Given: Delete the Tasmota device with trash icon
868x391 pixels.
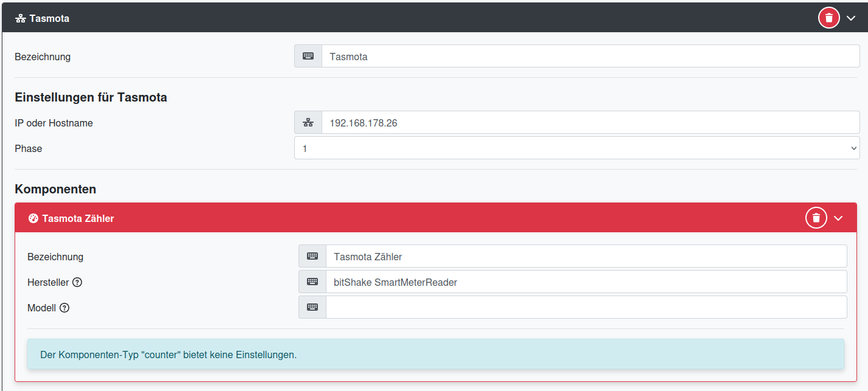Looking at the screenshot, I should coord(829,18).
